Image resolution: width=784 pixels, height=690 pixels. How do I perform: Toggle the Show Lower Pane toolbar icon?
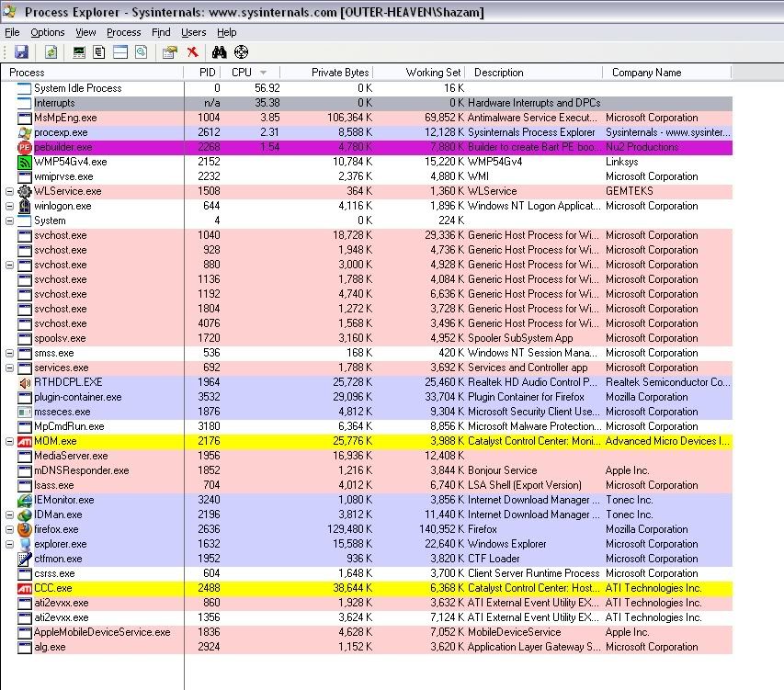120,52
